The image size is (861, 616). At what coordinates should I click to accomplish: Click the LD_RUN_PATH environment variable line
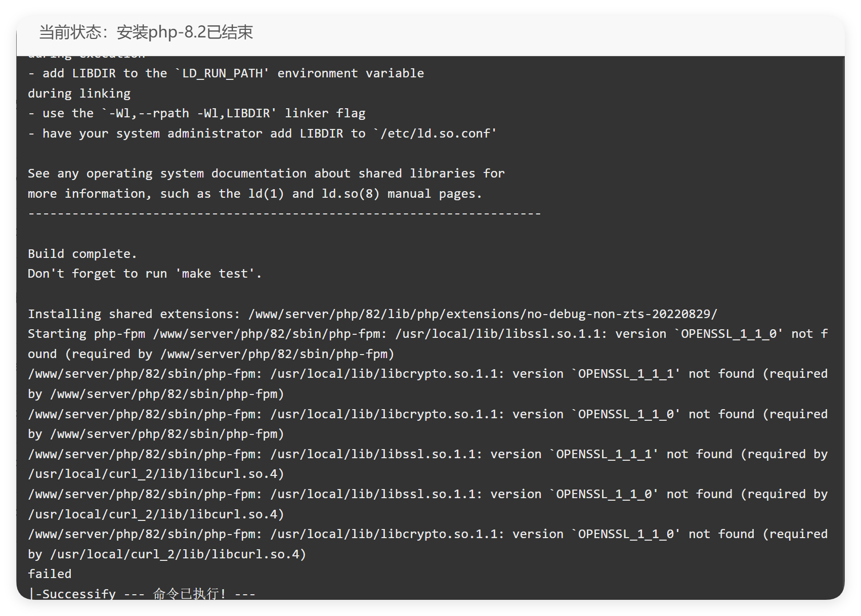tap(226, 73)
